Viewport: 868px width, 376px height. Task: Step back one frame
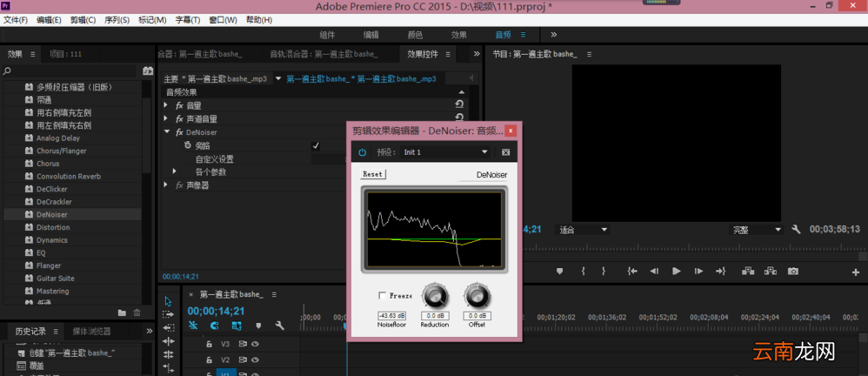[654, 272]
